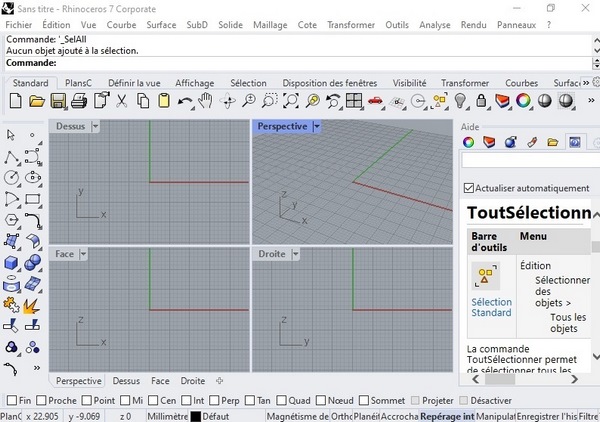600x422 pixels.
Task: Click the color wheel icon in Standard toolbar
Action: point(523,101)
